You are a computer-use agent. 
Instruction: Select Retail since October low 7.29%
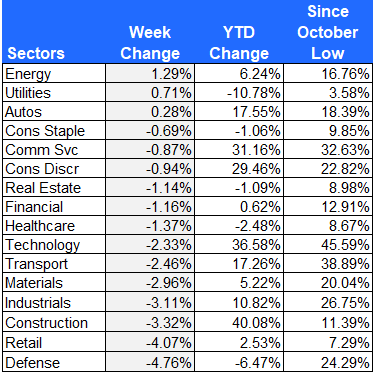tap(328, 343)
